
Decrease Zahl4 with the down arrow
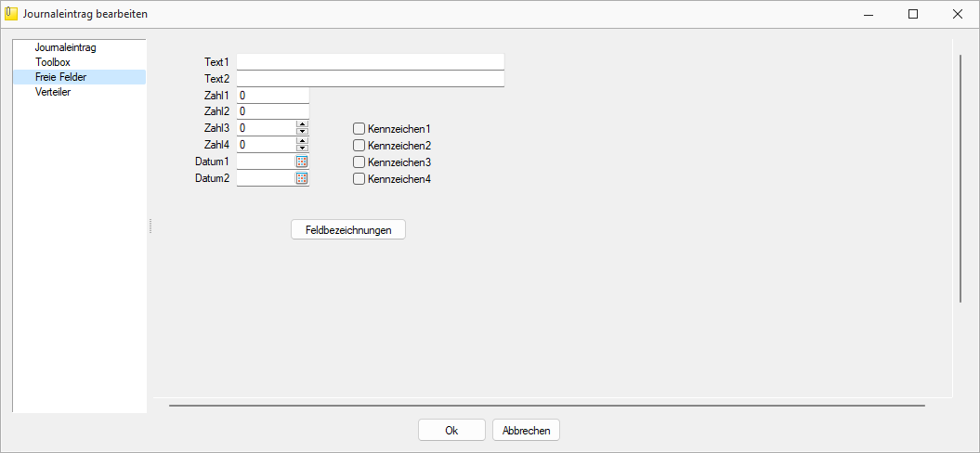coord(303,149)
